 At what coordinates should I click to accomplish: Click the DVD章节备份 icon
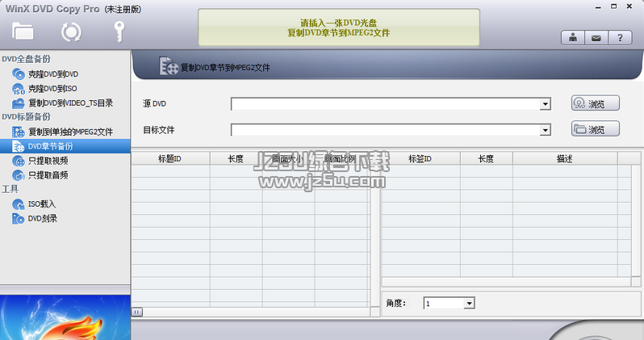[18, 146]
